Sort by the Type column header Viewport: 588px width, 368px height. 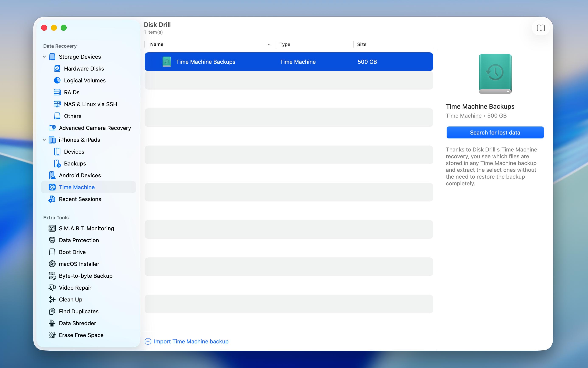click(x=315, y=44)
